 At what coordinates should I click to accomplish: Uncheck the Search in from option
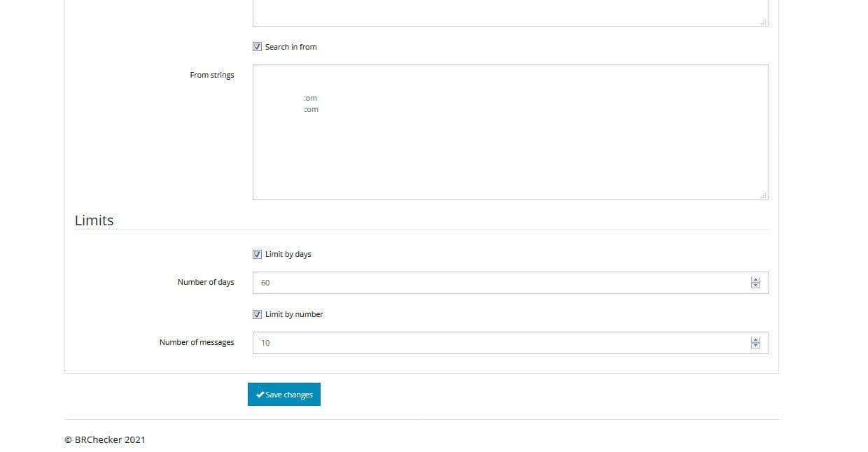click(x=257, y=46)
